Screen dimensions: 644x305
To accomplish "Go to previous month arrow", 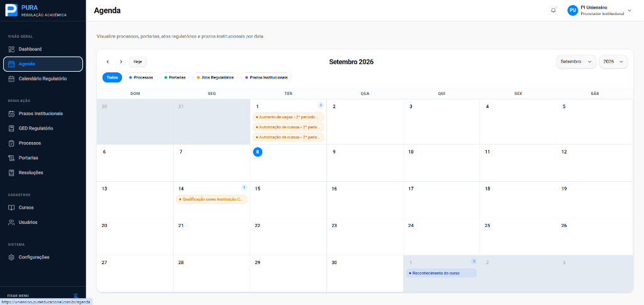I will (x=108, y=62).
